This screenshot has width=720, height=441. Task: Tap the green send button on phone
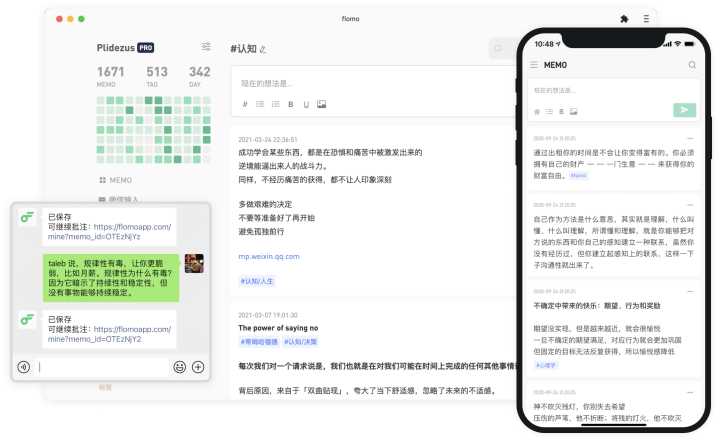[684, 110]
